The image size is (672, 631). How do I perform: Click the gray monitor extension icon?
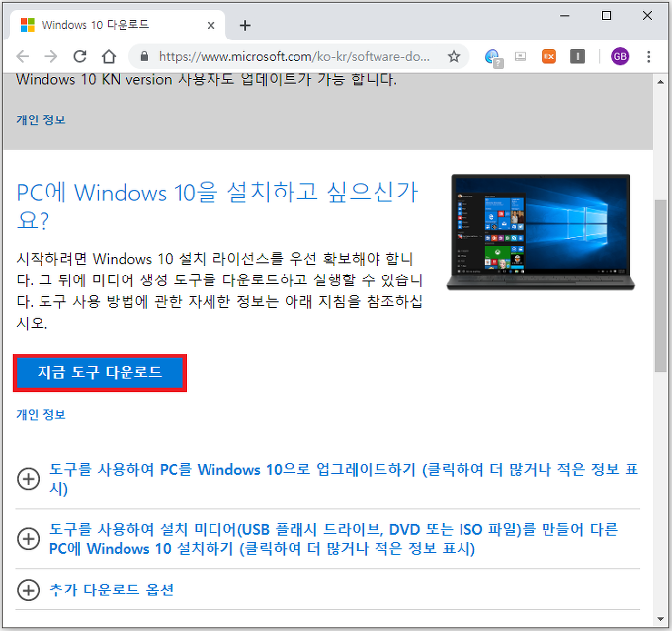coord(520,56)
